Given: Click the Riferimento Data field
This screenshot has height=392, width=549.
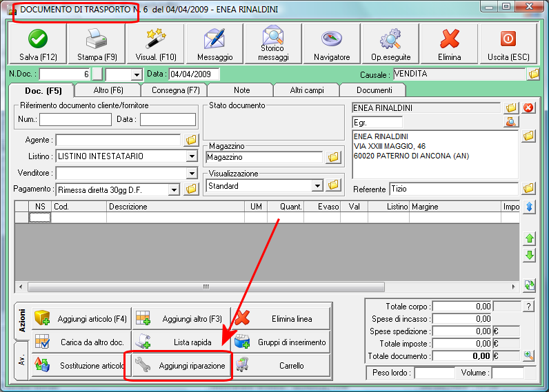Looking at the screenshot, I should tap(168, 119).
